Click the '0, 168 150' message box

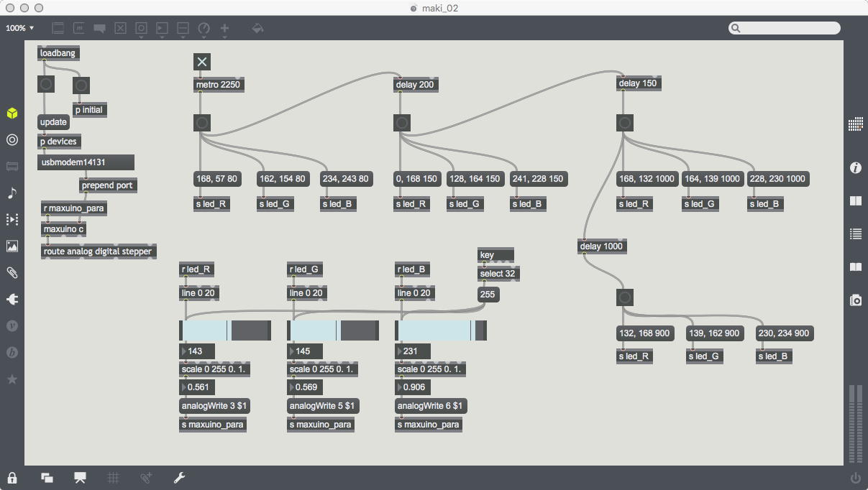(x=417, y=179)
